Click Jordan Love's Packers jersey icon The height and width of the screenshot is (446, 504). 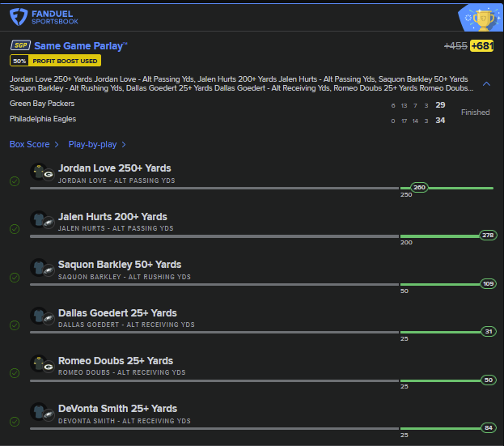42,172
